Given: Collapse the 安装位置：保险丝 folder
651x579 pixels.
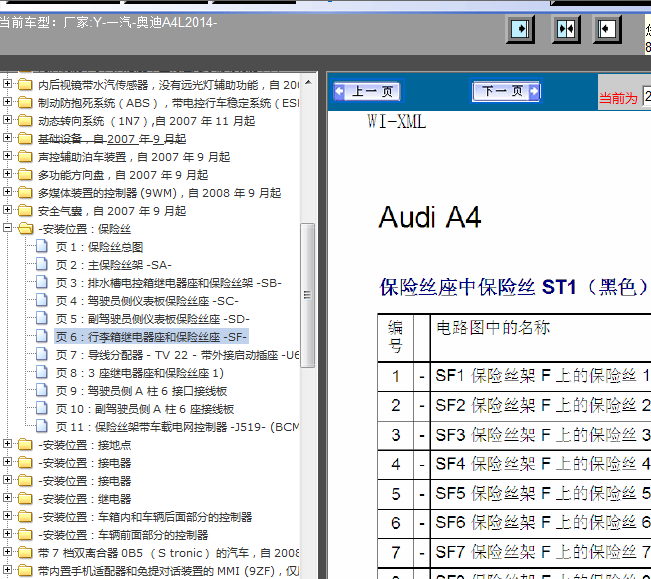Looking at the screenshot, I should [x=7, y=227].
